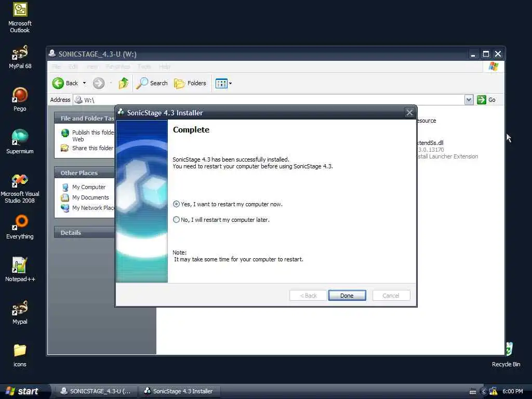The height and width of the screenshot is (399, 532).
Task: Switch to SonicStage 4.3 Installer taskbar button
Action: (x=180, y=391)
